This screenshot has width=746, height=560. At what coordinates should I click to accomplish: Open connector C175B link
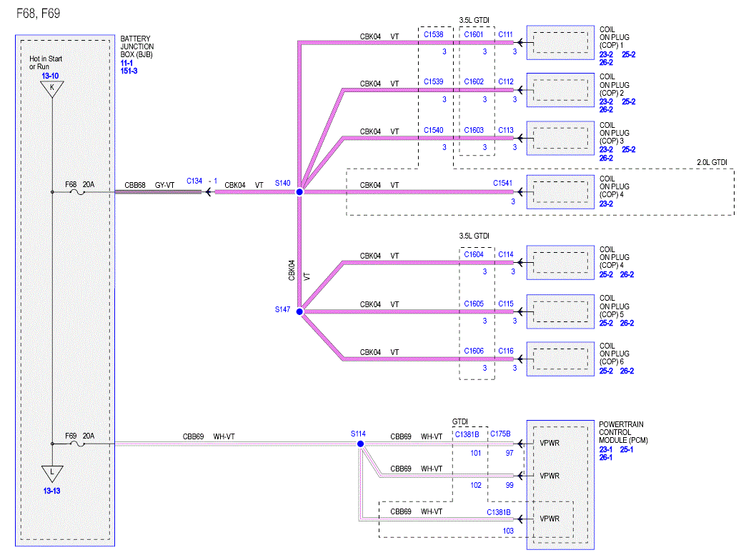pos(500,434)
